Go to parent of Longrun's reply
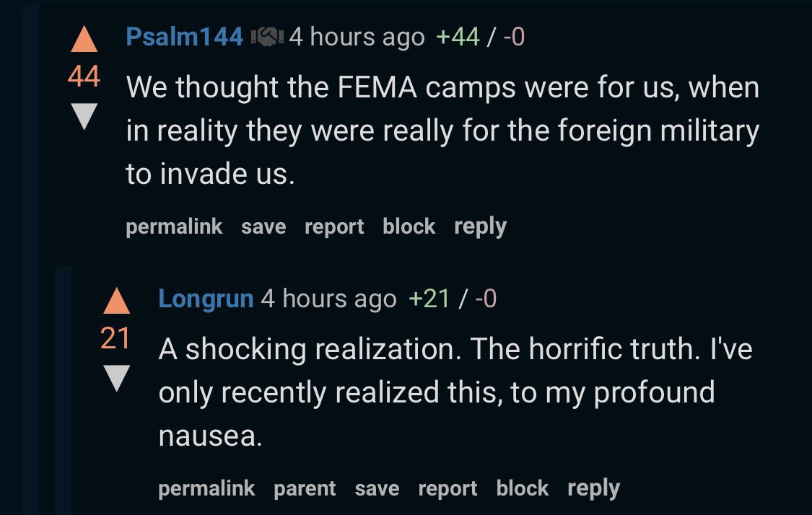This screenshot has height=515, width=812. tap(305, 488)
